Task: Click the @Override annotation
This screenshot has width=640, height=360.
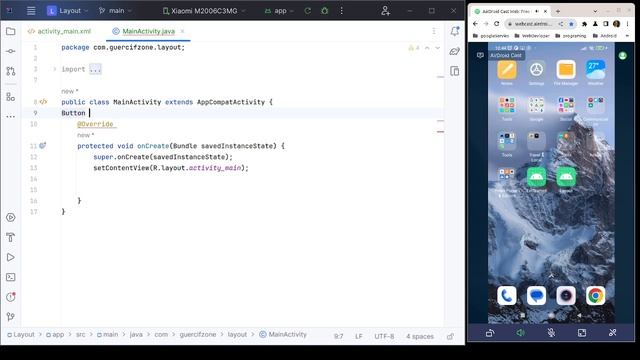Action: click(95, 124)
